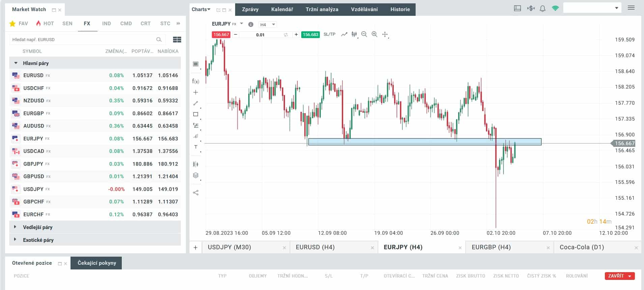
Task: Open the ZAVŘÍT dropdown arrow
Action: pyautogui.click(x=630, y=276)
